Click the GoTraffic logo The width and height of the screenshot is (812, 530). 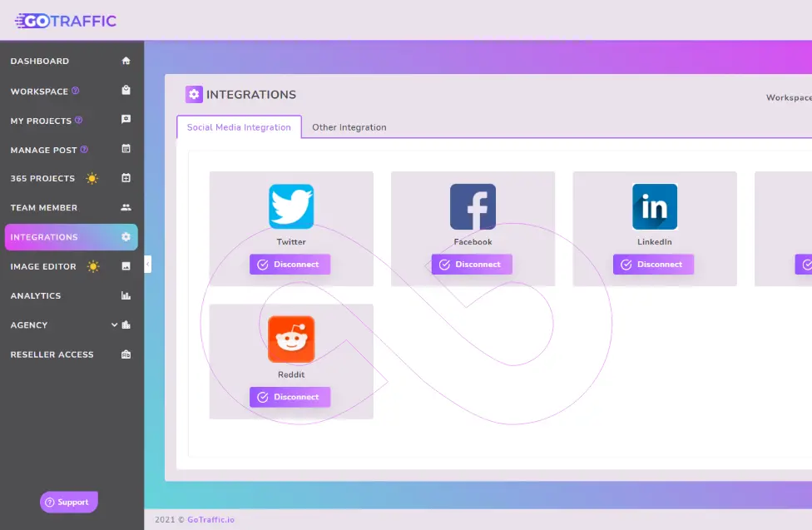pos(66,21)
